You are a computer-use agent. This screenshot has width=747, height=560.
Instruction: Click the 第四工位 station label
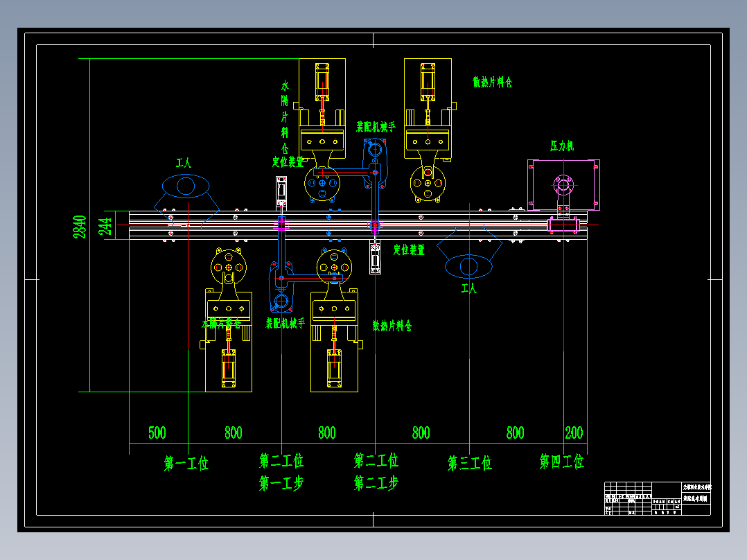[562, 462]
